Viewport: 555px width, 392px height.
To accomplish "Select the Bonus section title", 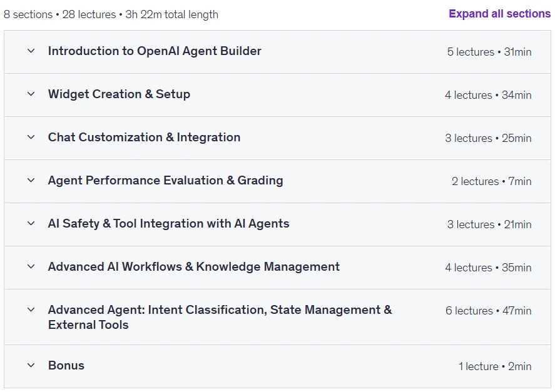I will coord(66,366).
